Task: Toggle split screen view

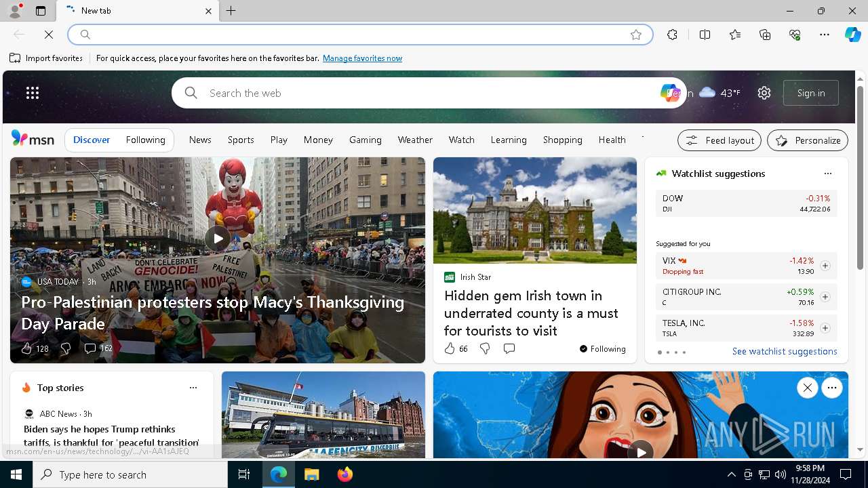Action: point(705,35)
